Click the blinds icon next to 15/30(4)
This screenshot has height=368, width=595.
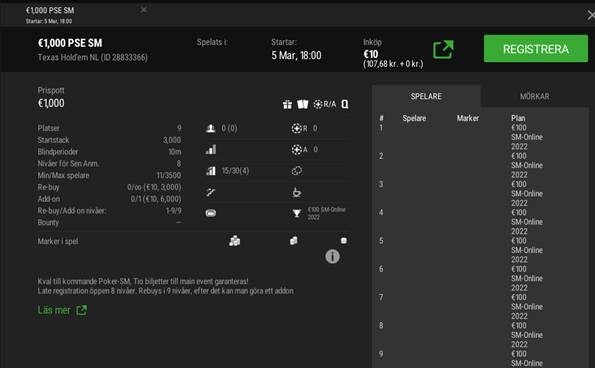(x=211, y=171)
